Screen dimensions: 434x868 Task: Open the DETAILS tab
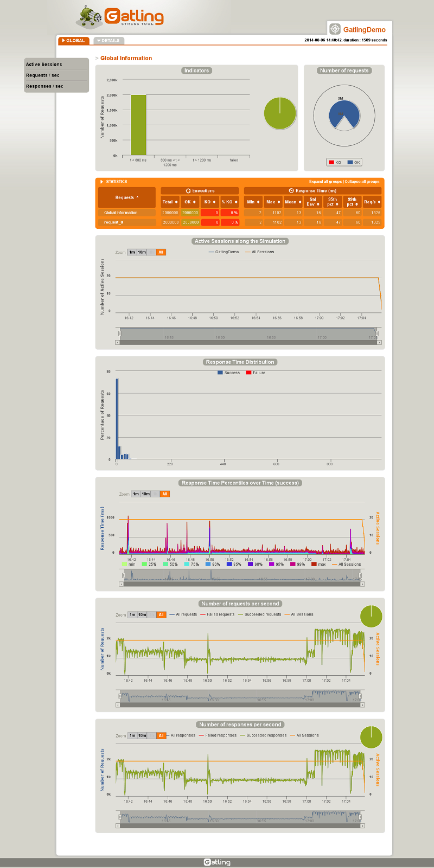109,40
